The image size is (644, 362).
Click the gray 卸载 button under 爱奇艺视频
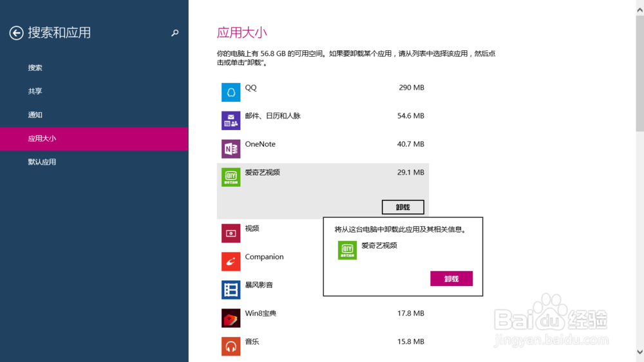pos(403,207)
